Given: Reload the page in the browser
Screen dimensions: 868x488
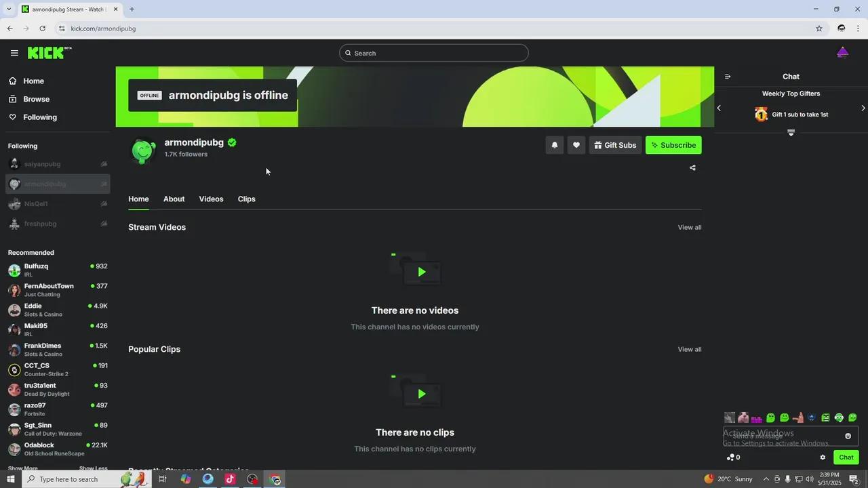Looking at the screenshot, I should (x=42, y=28).
